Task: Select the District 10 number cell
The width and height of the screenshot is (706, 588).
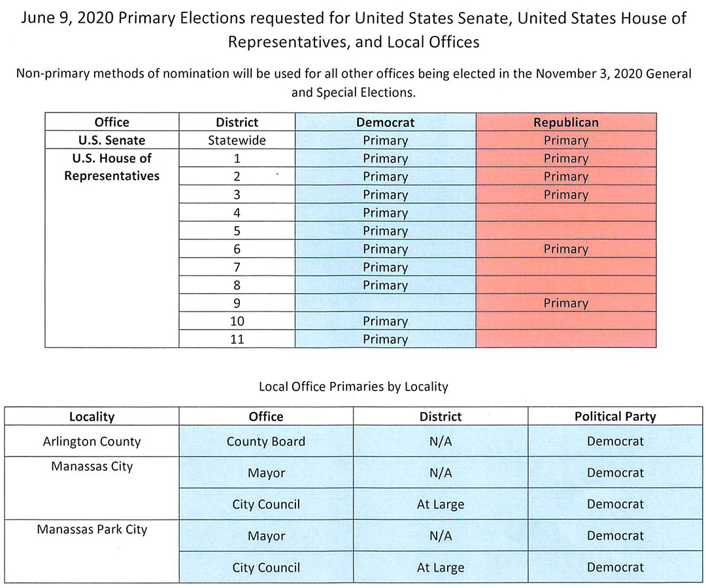Action: coord(237,320)
